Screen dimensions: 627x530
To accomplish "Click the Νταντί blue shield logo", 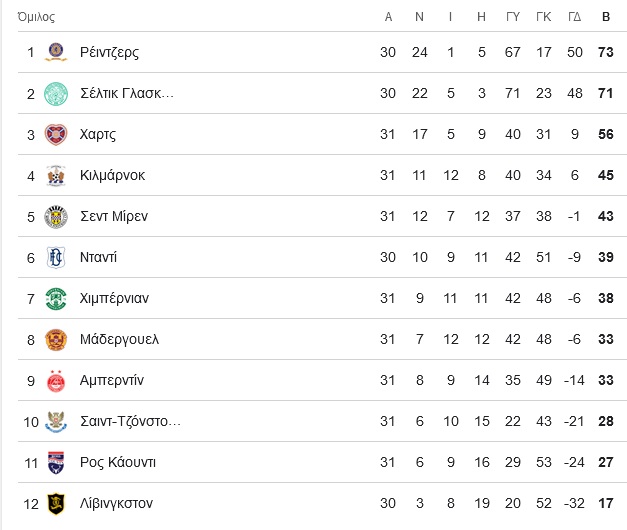I will 56,258.
